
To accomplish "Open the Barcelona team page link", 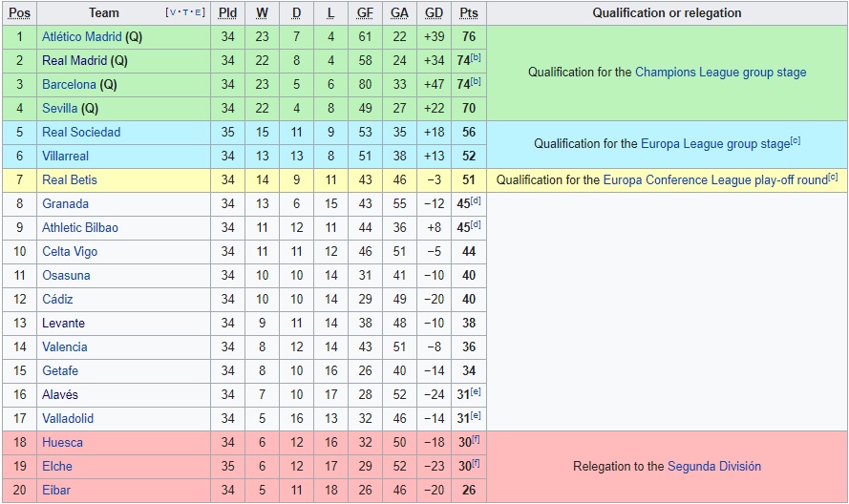I will pyautogui.click(x=70, y=84).
